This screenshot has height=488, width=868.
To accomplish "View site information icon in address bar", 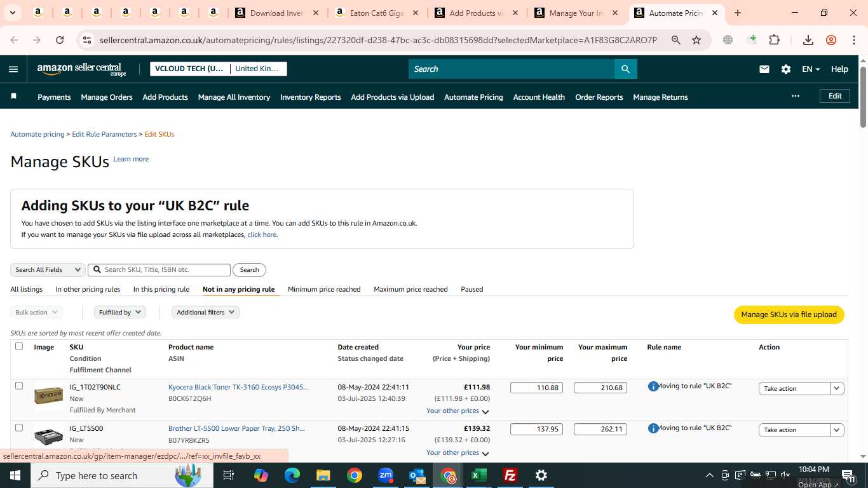I will (x=87, y=40).
